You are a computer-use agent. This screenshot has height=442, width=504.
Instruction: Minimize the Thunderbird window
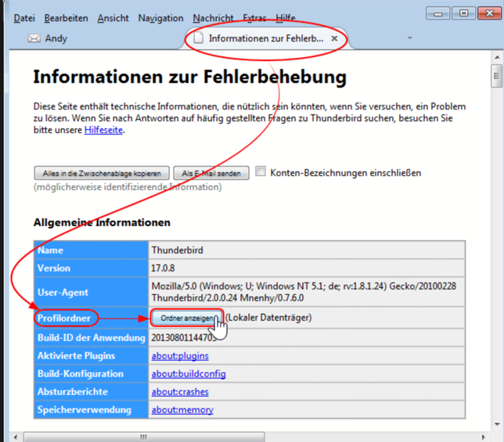437,13
